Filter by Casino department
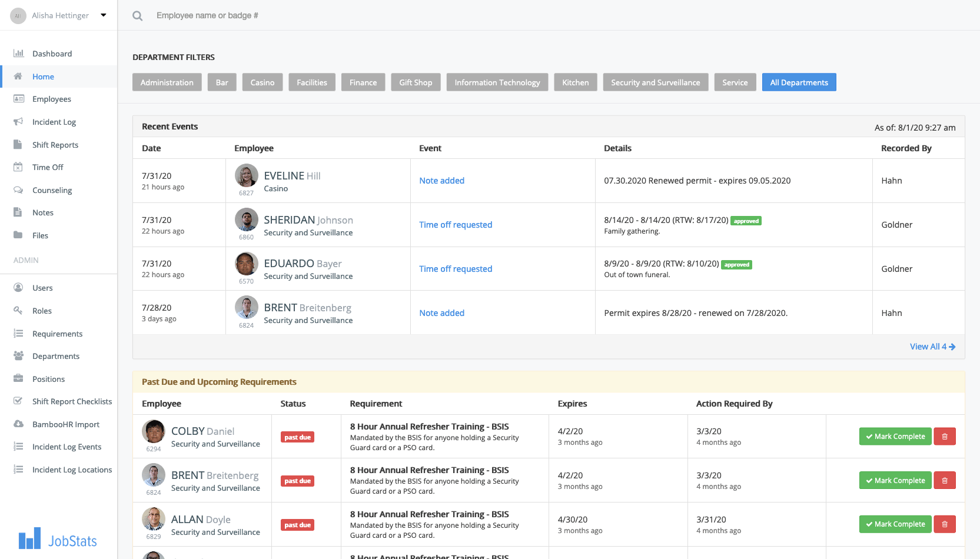The image size is (980, 559). [x=263, y=82]
